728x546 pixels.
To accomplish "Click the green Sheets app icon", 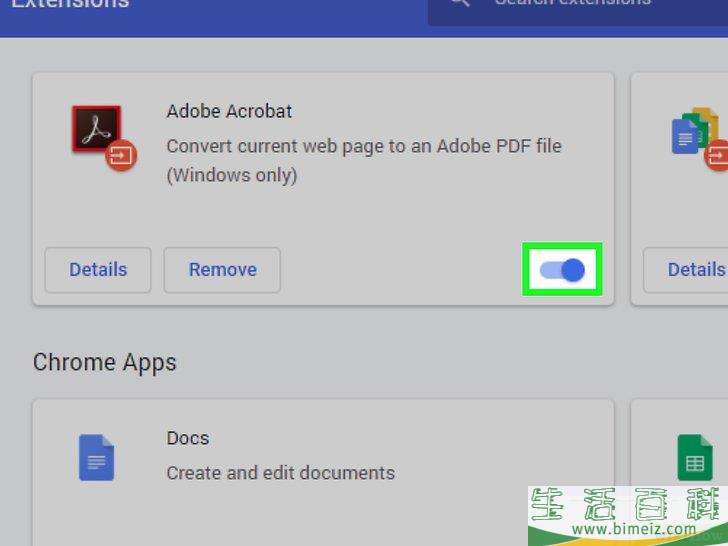I will click(x=695, y=457).
